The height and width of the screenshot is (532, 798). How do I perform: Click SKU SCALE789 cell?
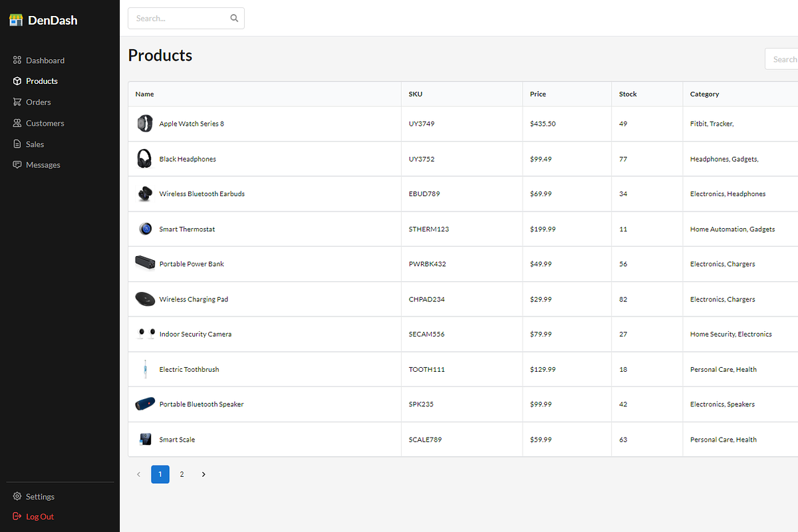425,440
